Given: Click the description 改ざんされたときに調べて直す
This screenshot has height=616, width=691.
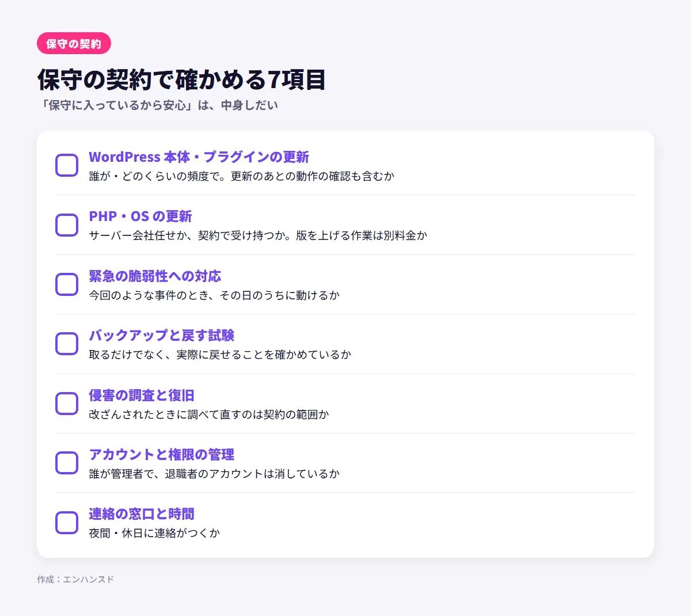Looking at the screenshot, I should click(x=209, y=415).
